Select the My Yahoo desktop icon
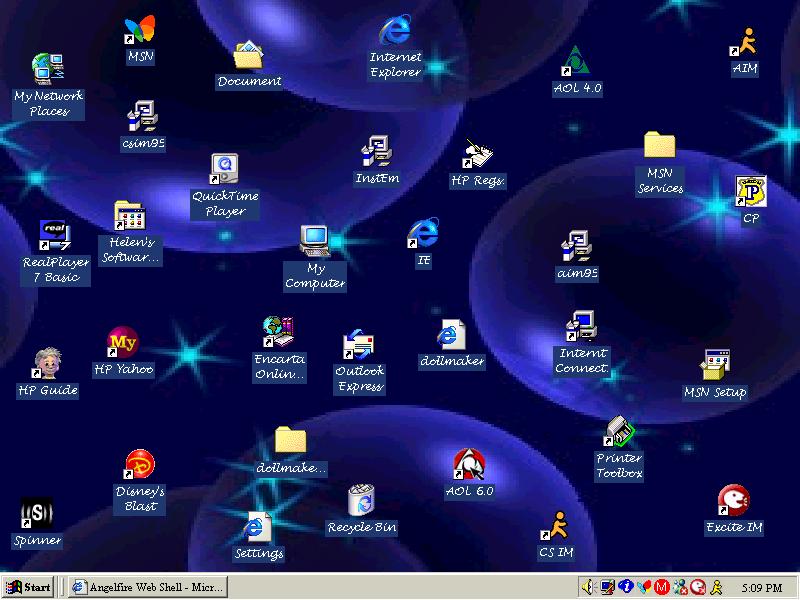 coord(122,342)
